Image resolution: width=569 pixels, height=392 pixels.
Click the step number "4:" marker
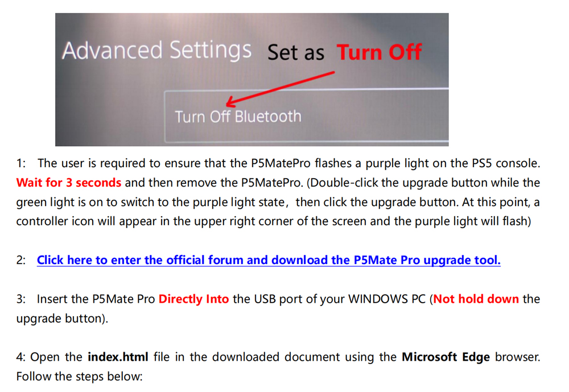pyautogui.click(x=21, y=357)
